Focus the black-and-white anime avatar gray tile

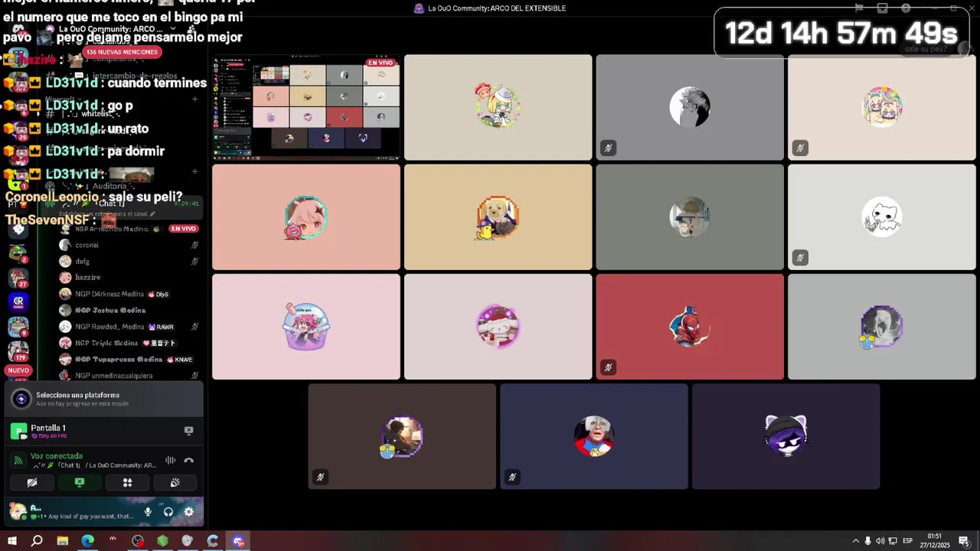coord(690,107)
